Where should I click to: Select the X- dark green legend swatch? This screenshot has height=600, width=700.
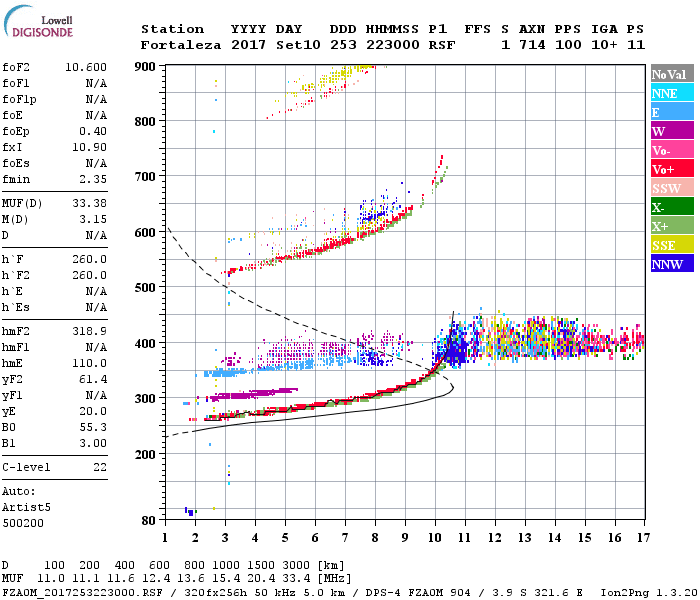click(x=672, y=207)
